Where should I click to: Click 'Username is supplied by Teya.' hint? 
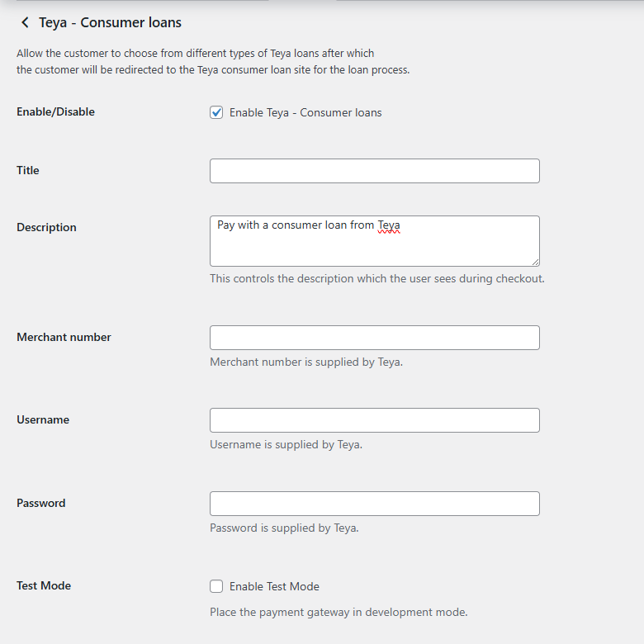click(286, 444)
